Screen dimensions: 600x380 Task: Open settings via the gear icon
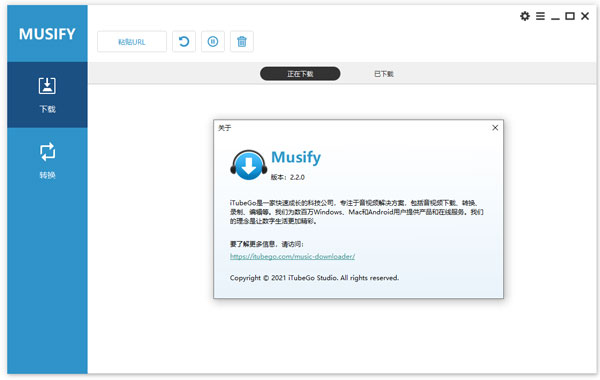tap(525, 16)
